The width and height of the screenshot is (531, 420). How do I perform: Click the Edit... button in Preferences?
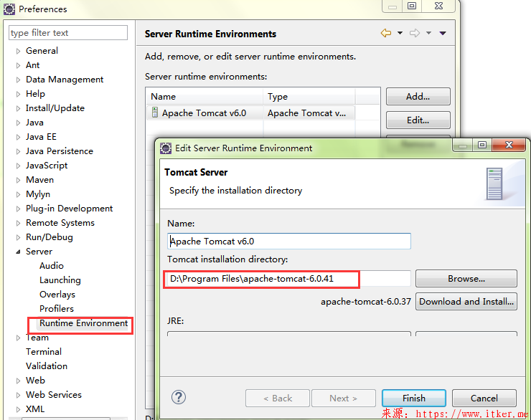coord(418,120)
